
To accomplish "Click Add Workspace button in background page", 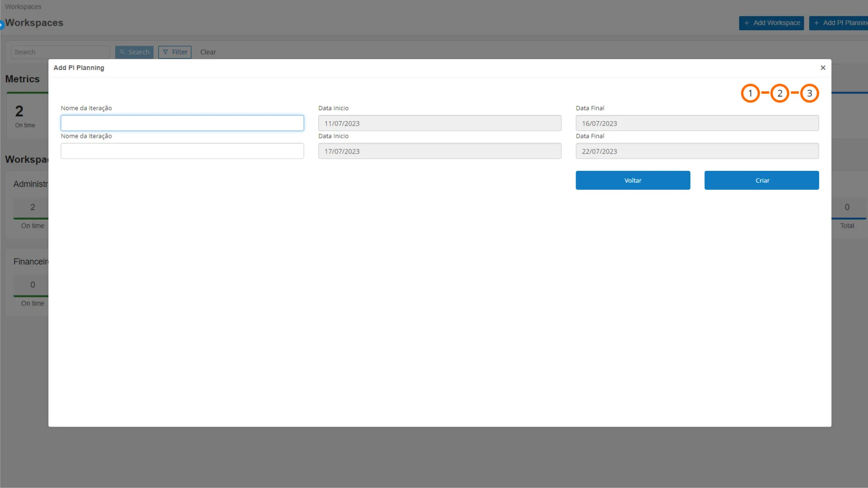I will (771, 23).
